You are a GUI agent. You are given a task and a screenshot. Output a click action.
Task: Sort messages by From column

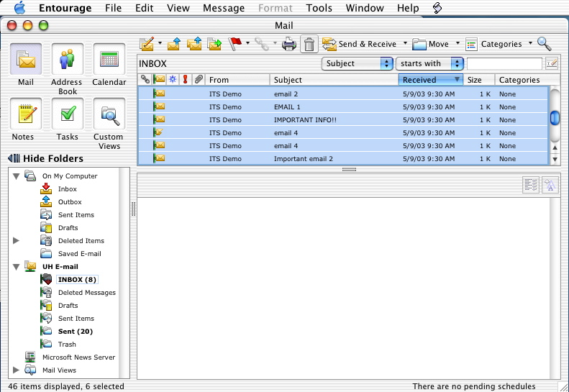pyautogui.click(x=237, y=80)
